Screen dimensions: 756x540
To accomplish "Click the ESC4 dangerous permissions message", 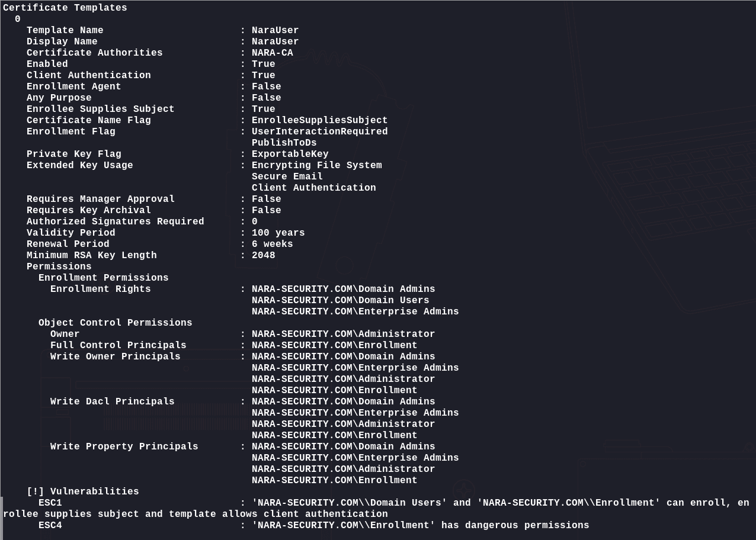I will [420, 525].
